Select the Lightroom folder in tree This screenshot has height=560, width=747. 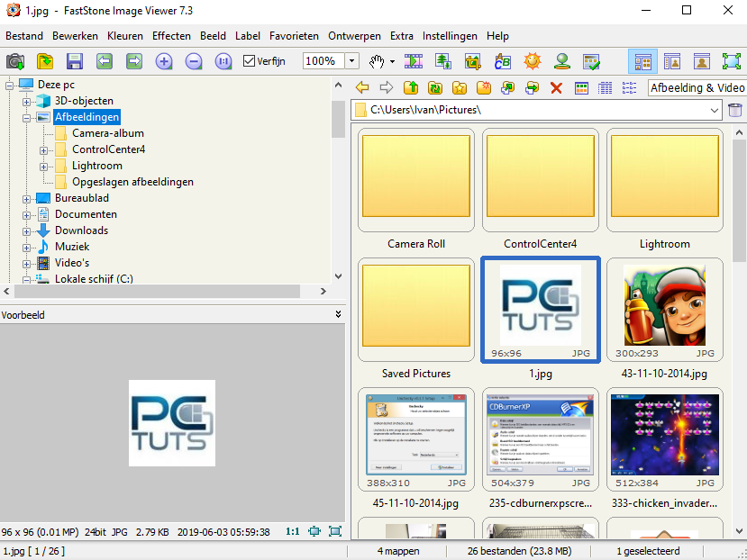[x=97, y=166]
